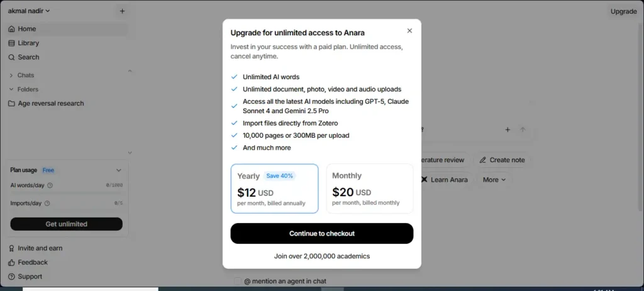Viewport: 644px width, 291px height.
Task: Expand the Chats section
Action: point(11,75)
